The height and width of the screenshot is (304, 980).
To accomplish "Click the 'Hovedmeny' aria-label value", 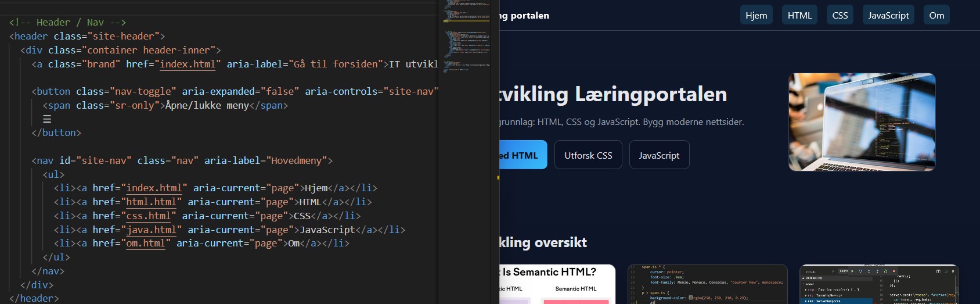I will (x=297, y=160).
